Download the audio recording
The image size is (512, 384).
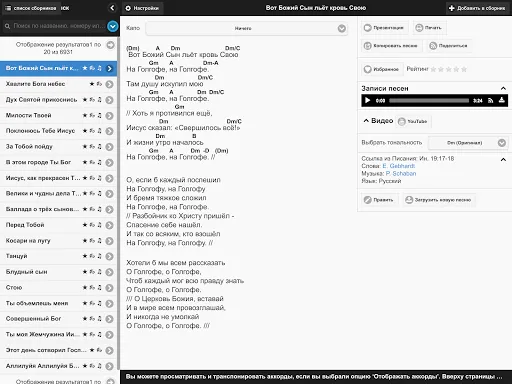click(x=501, y=100)
